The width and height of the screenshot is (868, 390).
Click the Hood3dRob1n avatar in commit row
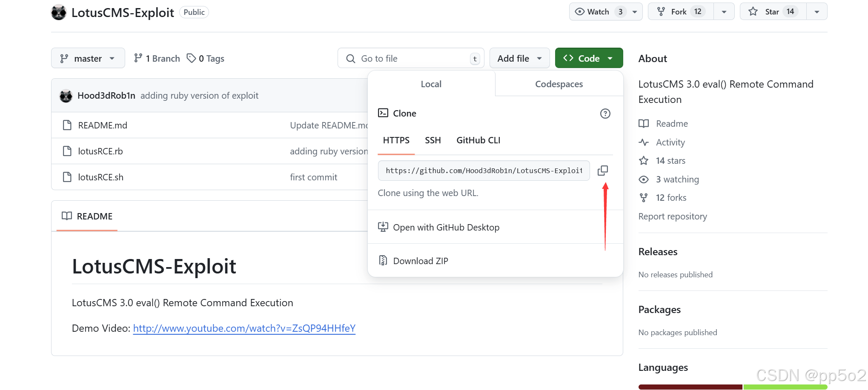(66, 96)
